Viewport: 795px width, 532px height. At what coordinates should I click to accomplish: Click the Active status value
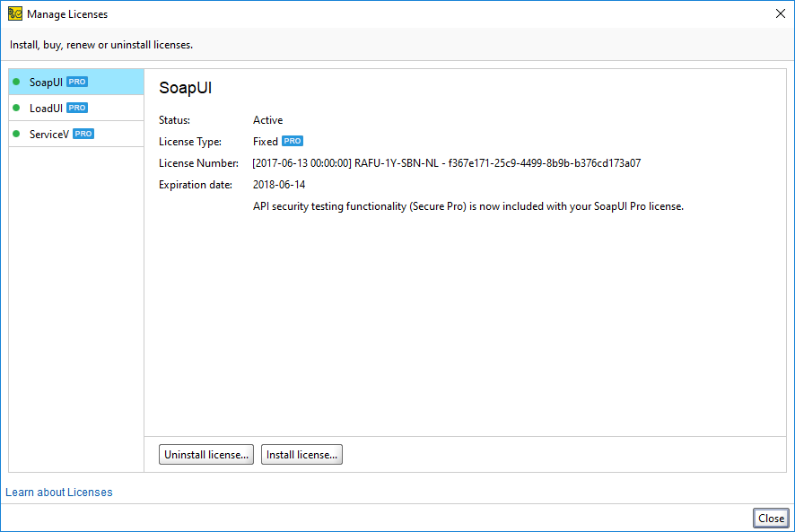point(267,120)
